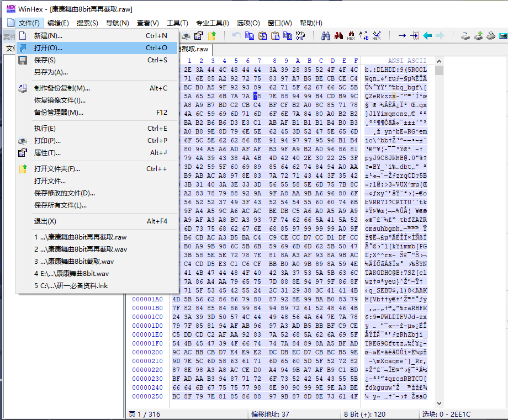Screen dimensions: 508x420
Task: Click offset label 000001A0
Action: [x=147, y=299]
